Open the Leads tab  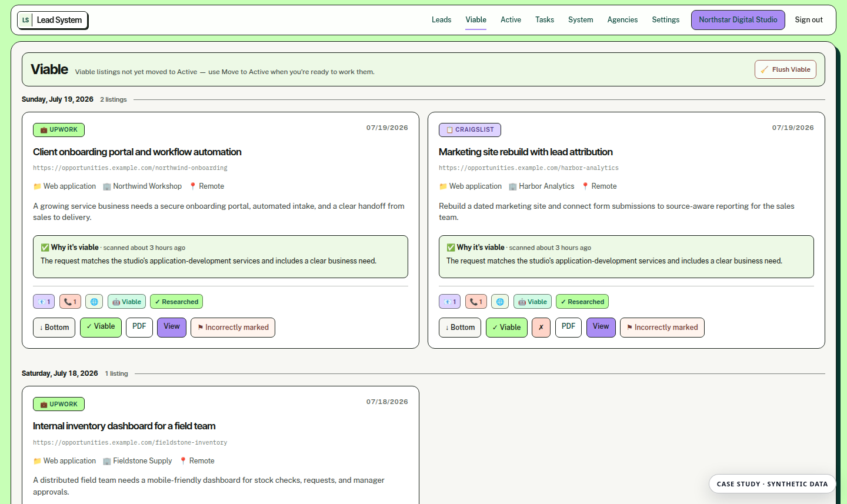(441, 19)
